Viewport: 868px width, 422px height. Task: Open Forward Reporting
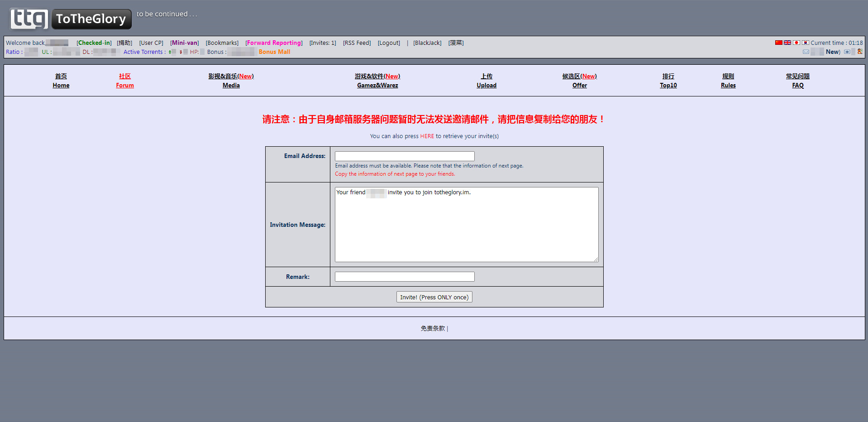274,43
